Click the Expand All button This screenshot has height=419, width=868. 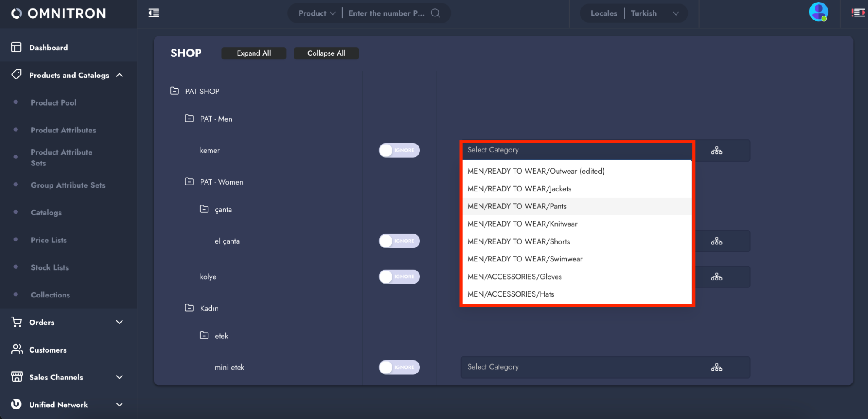(x=254, y=53)
